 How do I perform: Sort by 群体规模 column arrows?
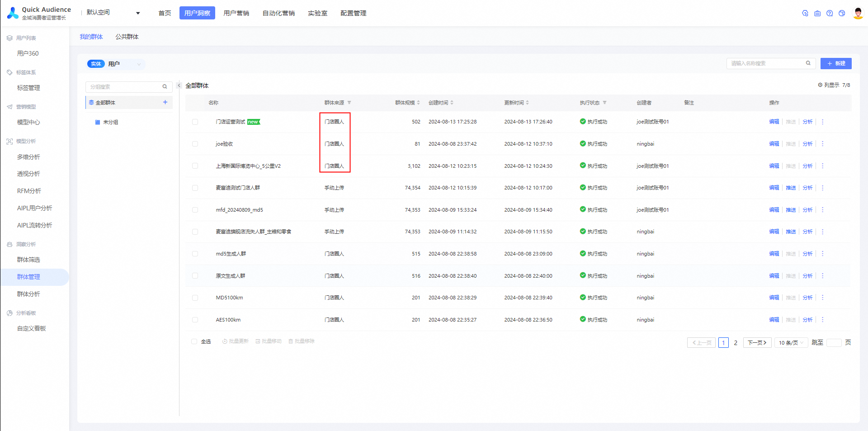(418, 103)
